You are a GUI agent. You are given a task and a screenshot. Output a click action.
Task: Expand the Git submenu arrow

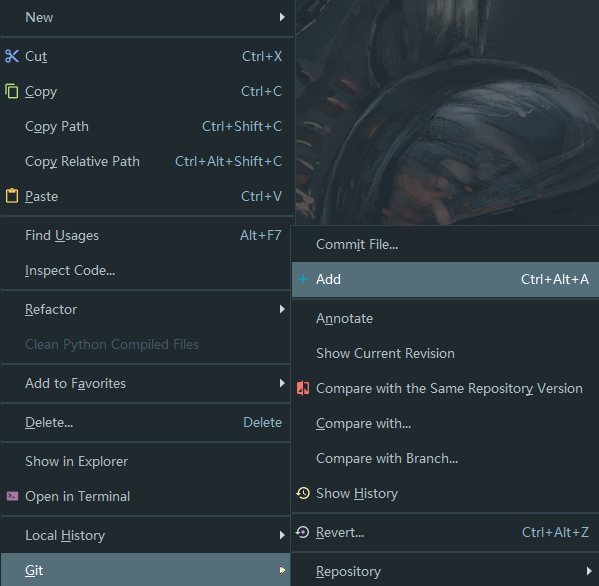click(x=282, y=570)
